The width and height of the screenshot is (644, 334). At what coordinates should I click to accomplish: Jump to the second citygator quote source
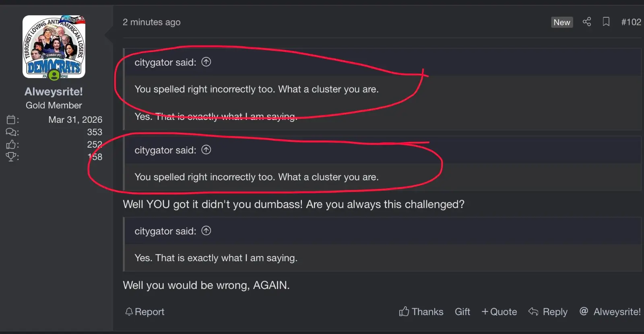[x=206, y=150]
